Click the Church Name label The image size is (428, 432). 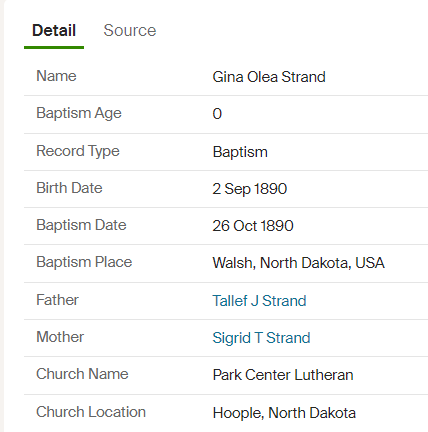point(82,374)
